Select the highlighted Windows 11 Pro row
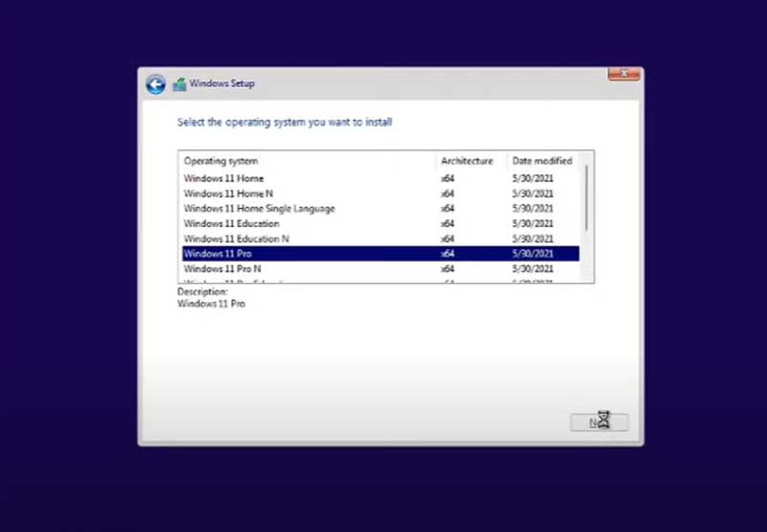This screenshot has width=767, height=532. point(381,254)
